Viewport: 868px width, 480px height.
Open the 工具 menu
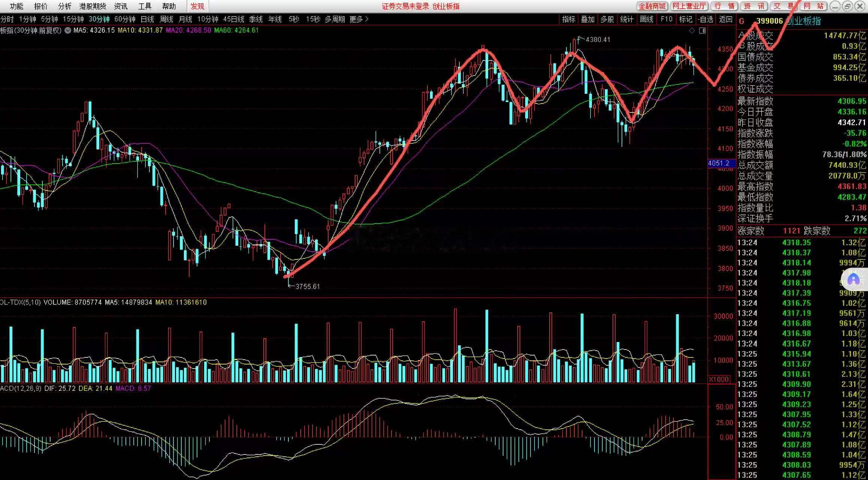click(145, 6)
